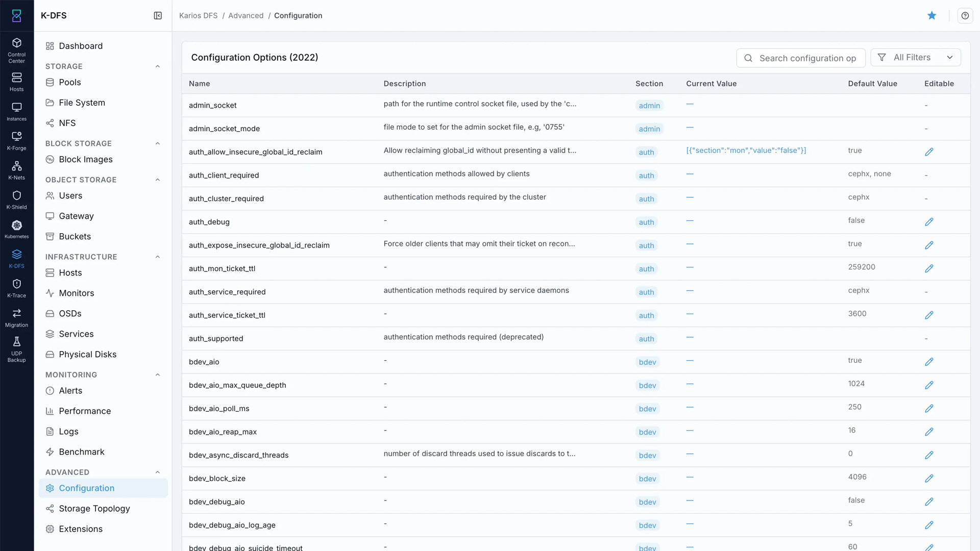Edit auth_service_ticket_ttl with pencil icon
980x551 pixels.
coord(929,315)
